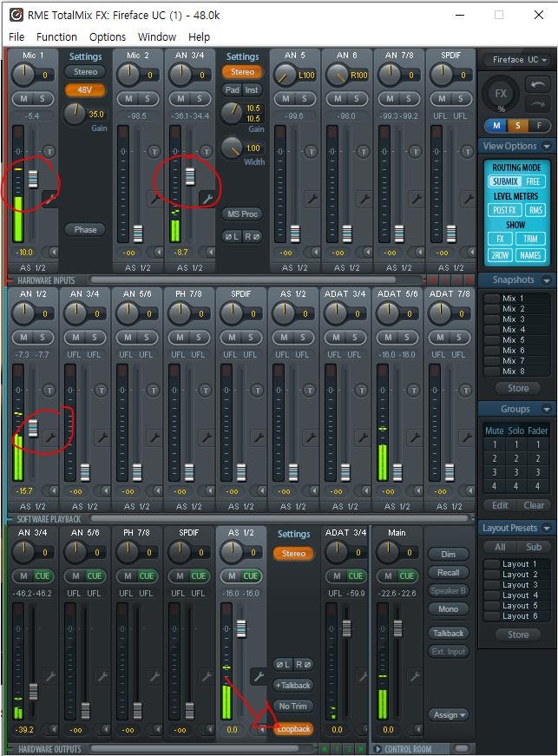Click the fader handle on the AN 1/2 playback channel
Image resolution: width=558 pixels, height=756 pixels.
point(33,428)
